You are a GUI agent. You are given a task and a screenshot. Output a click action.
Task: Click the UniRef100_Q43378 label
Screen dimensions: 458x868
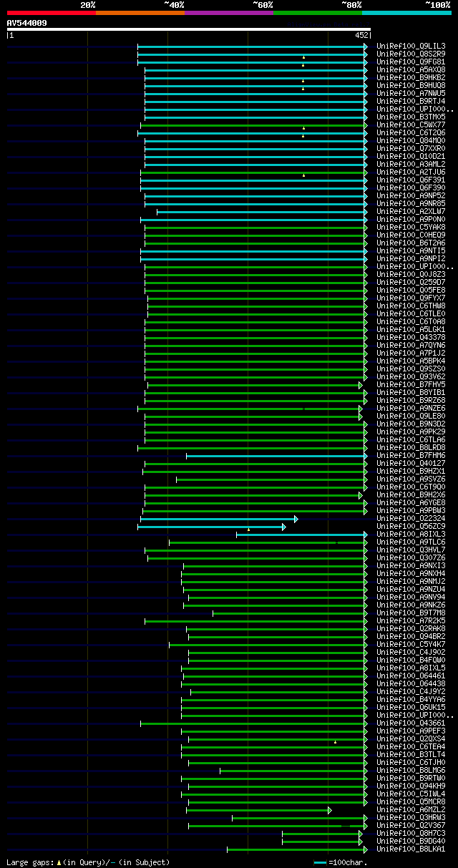[411, 337]
